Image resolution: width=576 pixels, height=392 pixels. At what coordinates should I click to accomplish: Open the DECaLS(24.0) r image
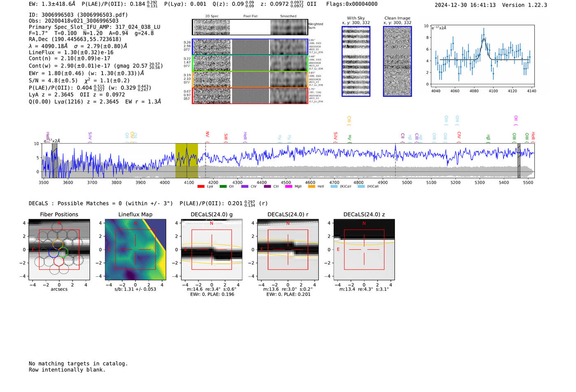(x=288, y=249)
